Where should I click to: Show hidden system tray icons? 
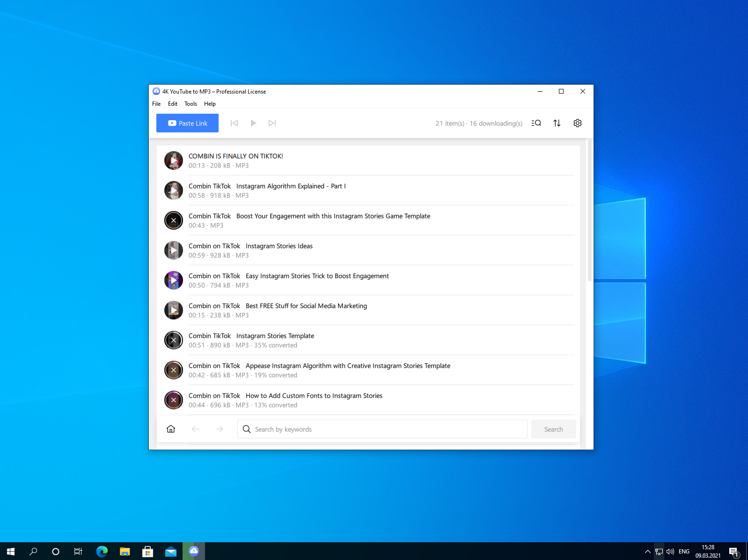(x=648, y=552)
